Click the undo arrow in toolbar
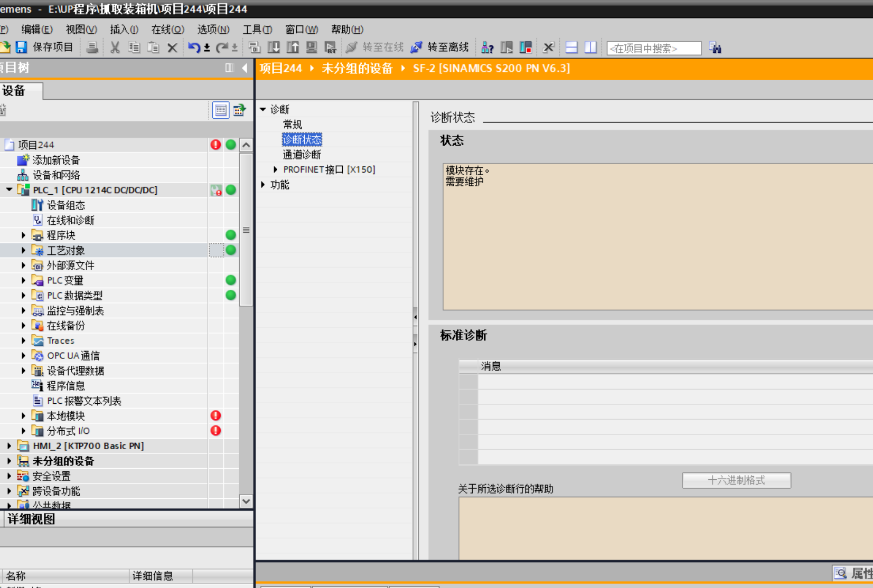The image size is (873, 588). [x=194, y=48]
